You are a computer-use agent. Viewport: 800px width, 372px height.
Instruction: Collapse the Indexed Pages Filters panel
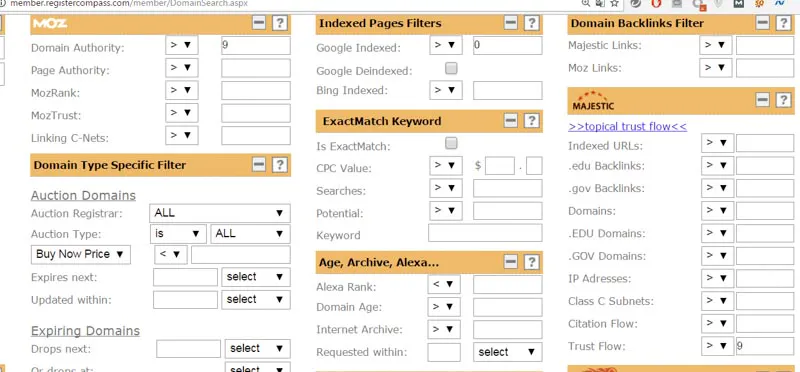pos(511,23)
